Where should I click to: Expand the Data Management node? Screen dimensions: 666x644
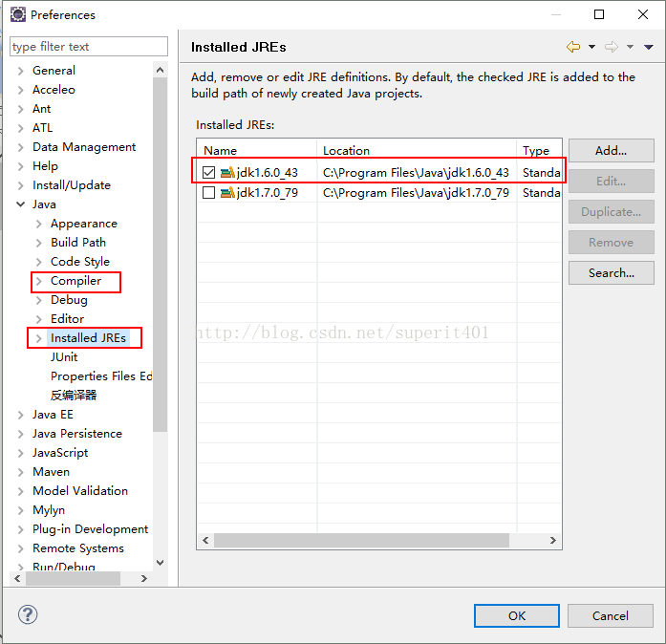pos(20,147)
